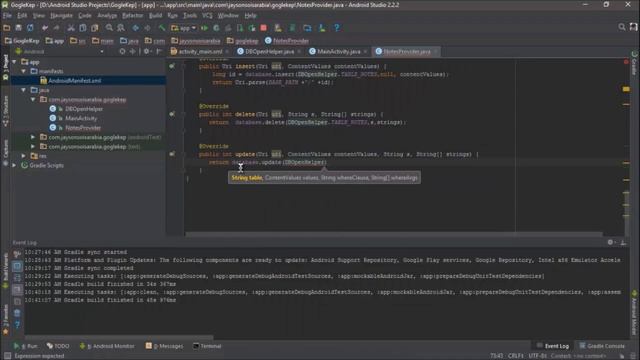Click the Synchronize toolbar icon
Screen dimensions: 640x360
pos(30,28)
